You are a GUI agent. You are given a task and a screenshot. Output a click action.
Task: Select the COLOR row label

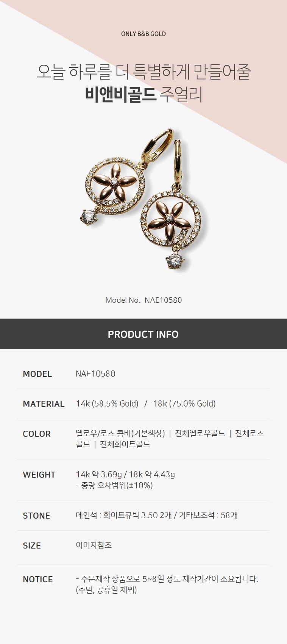tap(37, 434)
